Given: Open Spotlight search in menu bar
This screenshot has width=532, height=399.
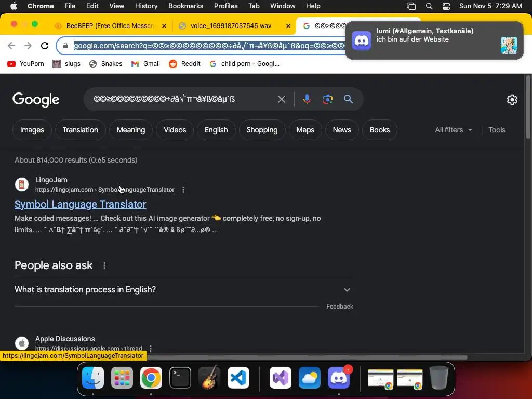Looking at the screenshot, I should click(x=429, y=6).
